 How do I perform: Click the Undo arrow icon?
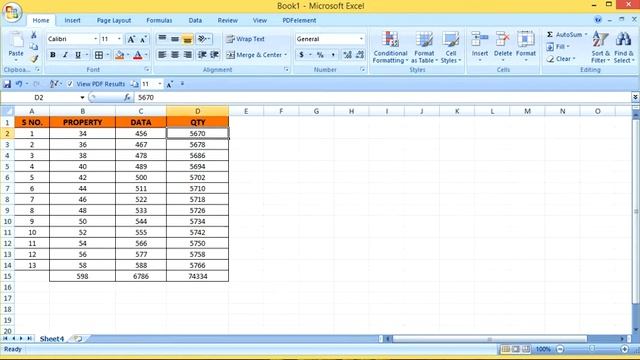(19, 84)
